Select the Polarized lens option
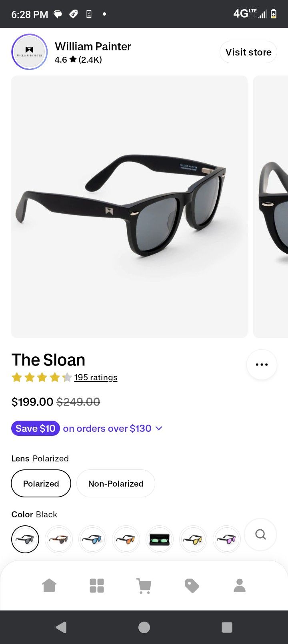The width and height of the screenshot is (288, 644). 41,483
